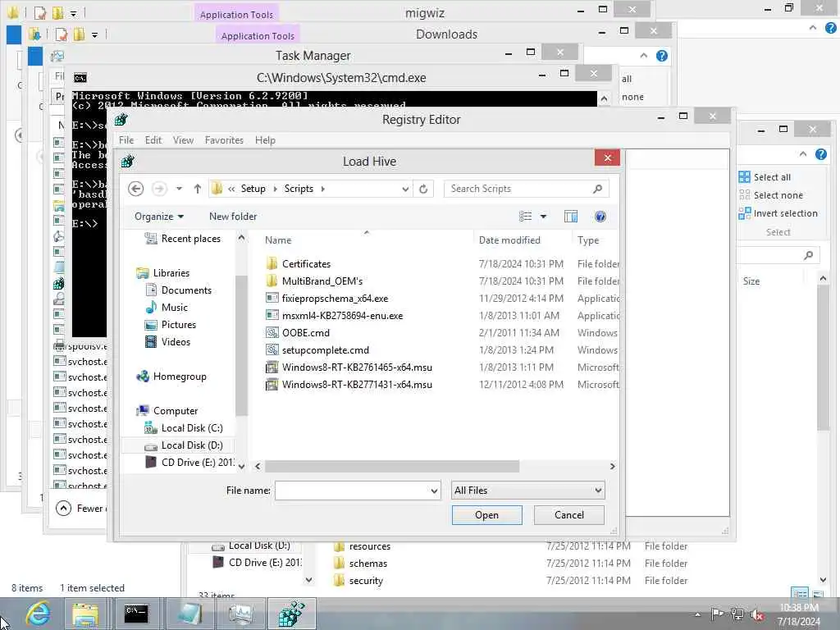
Task: Select Recent places in navigation pane
Action: coord(183,239)
